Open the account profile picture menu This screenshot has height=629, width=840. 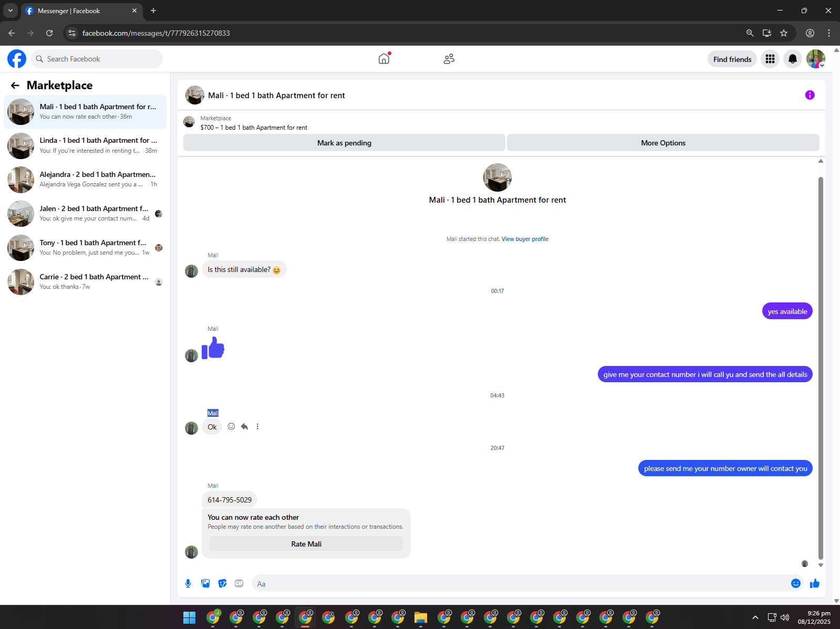(x=816, y=59)
